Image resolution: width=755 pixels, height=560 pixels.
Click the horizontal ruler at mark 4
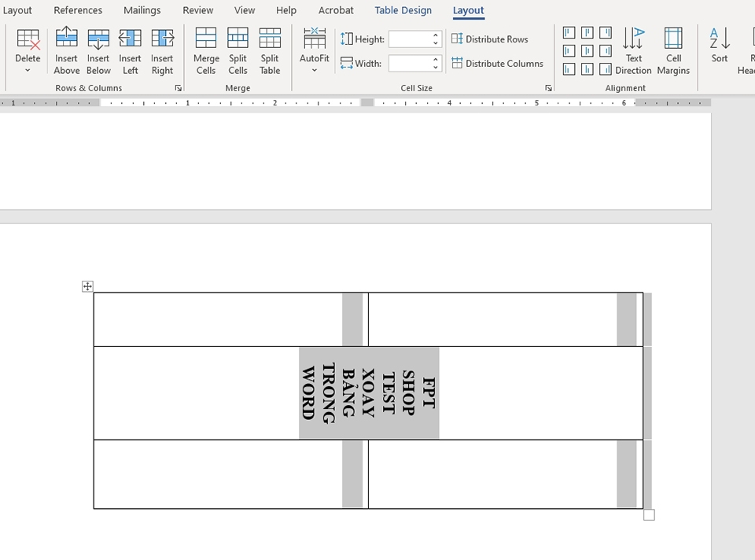[449, 102]
